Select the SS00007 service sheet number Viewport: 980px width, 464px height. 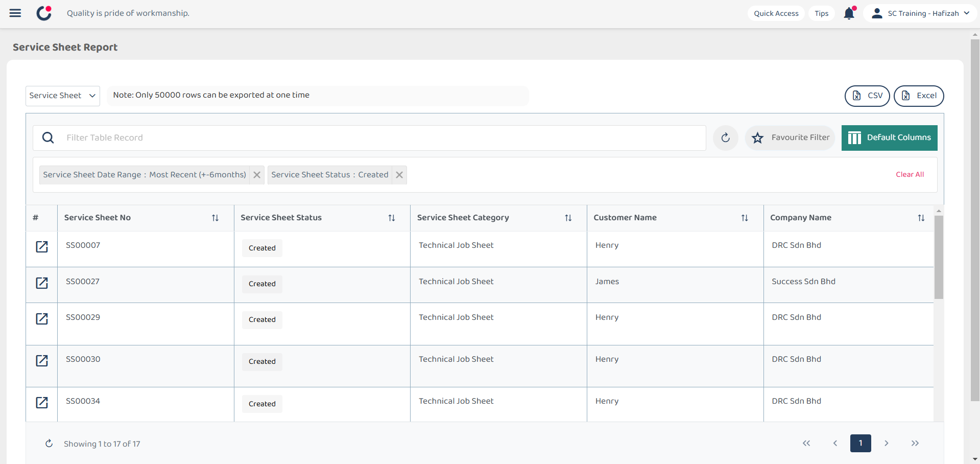[x=83, y=245]
